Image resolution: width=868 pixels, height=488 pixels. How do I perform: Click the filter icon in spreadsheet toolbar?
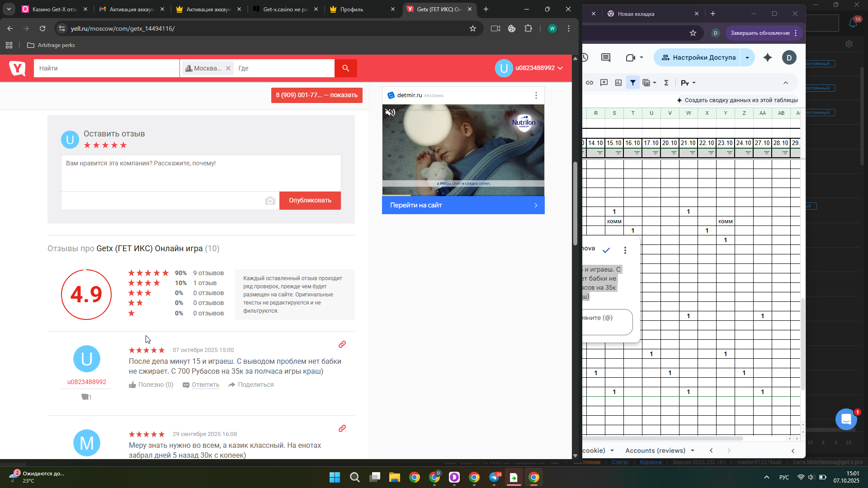coord(633,83)
